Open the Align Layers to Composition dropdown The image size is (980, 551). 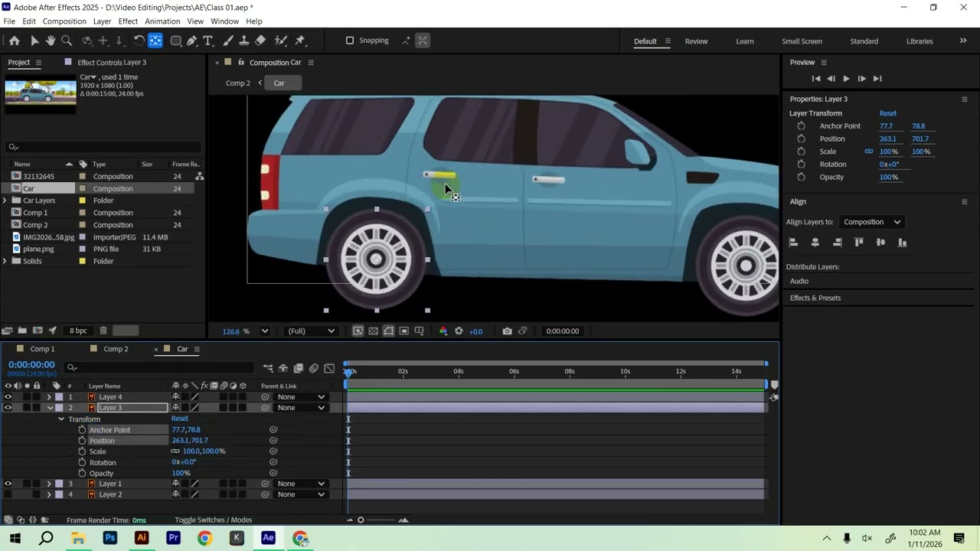pyautogui.click(x=872, y=222)
